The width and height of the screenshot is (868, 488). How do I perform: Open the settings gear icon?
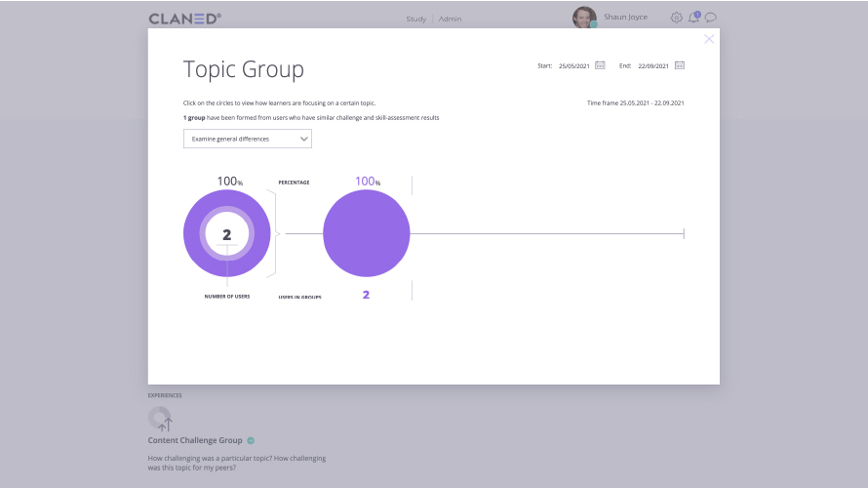tap(677, 18)
